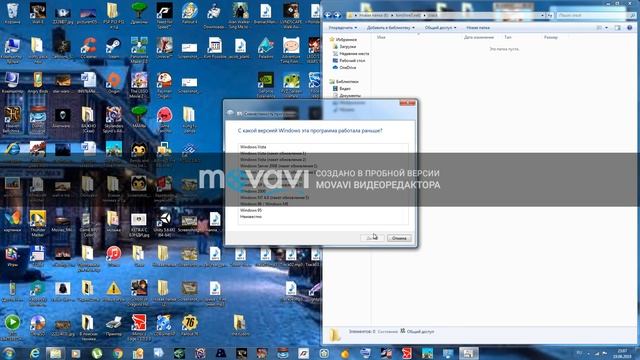This screenshot has height=360, width=640.
Task: Open GeForce Experience desktop shortcut
Action: pyautogui.click(x=266, y=84)
